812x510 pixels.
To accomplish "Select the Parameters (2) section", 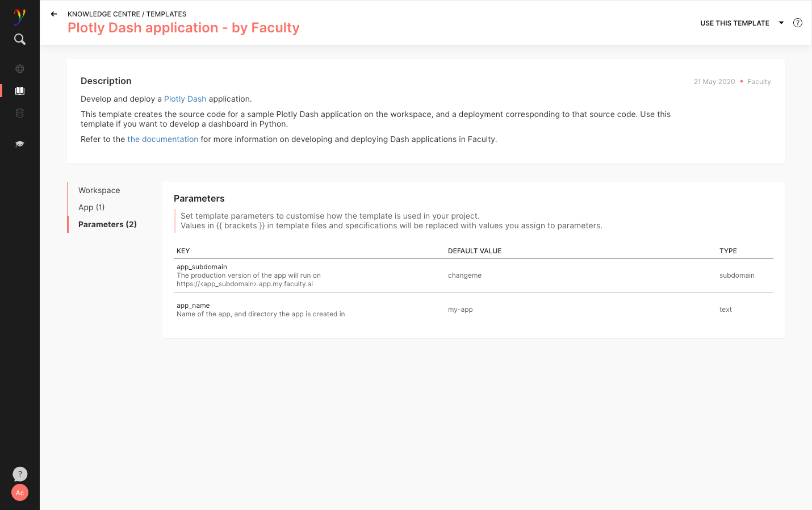I will [x=107, y=224].
